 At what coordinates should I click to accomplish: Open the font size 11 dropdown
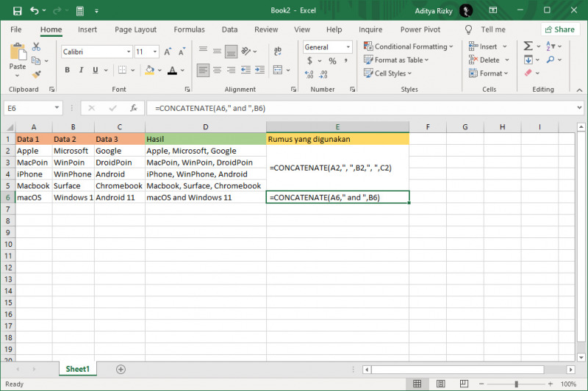pyautogui.click(x=155, y=51)
